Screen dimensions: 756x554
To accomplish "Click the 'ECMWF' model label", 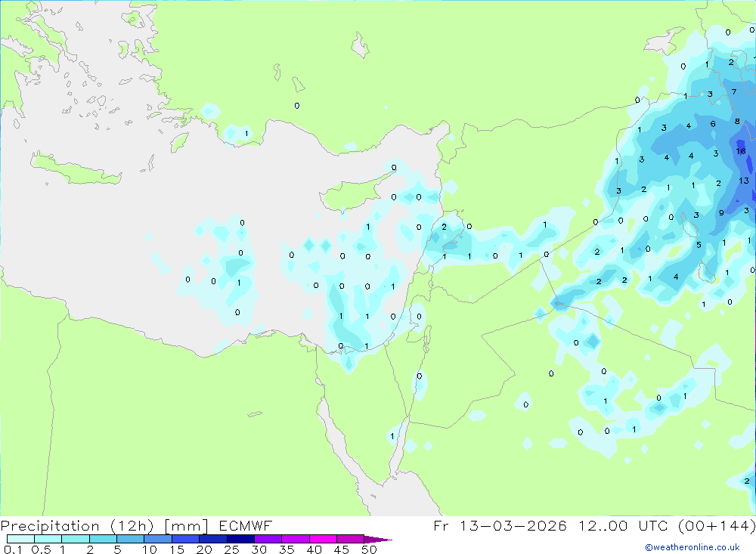I will coord(246,525).
